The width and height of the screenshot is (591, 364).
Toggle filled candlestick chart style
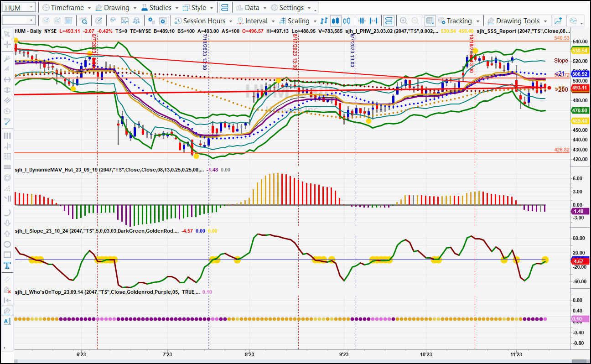point(336,21)
